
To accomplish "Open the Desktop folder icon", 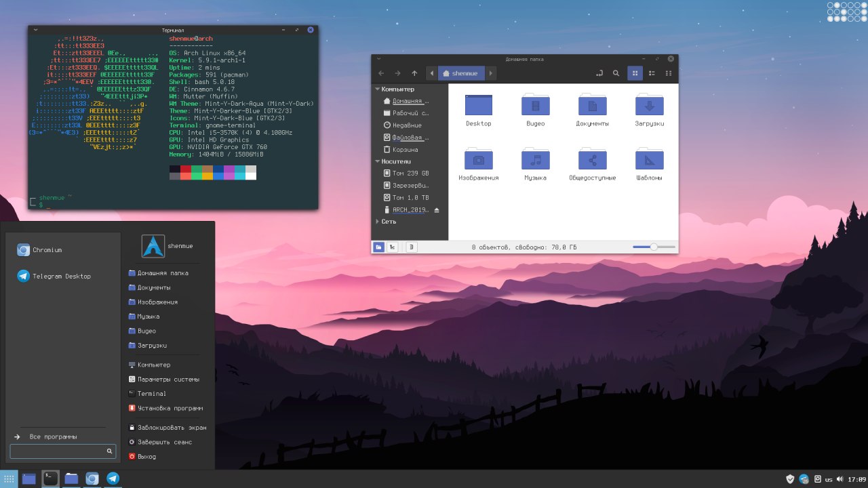I will pos(479,110).
